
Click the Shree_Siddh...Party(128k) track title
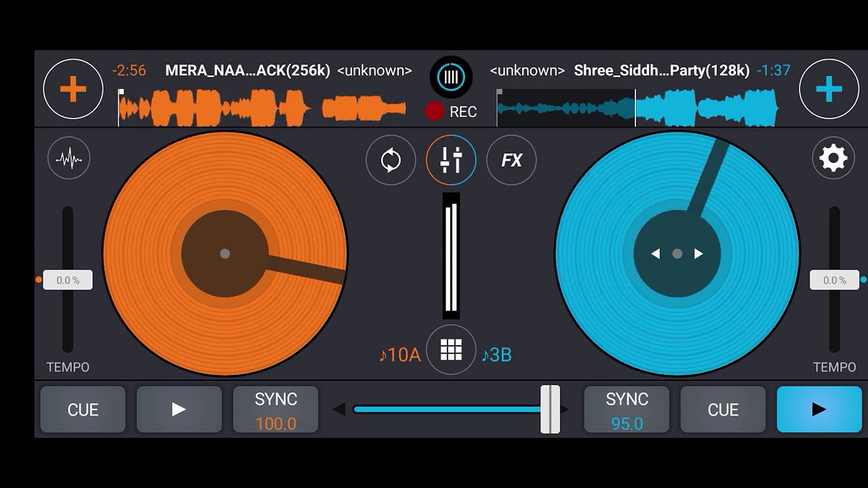point(662,70)
